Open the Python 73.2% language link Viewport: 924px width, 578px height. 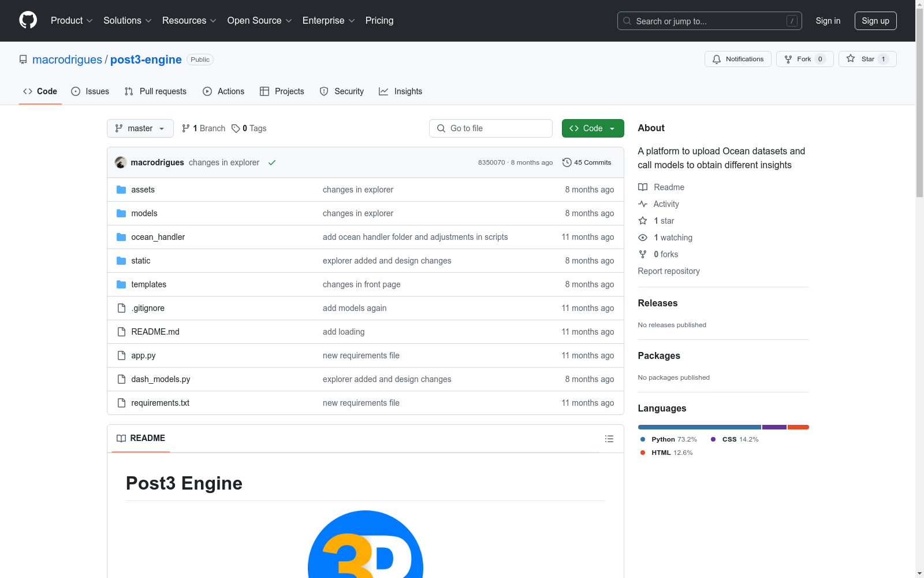click(x=669, y=439)
